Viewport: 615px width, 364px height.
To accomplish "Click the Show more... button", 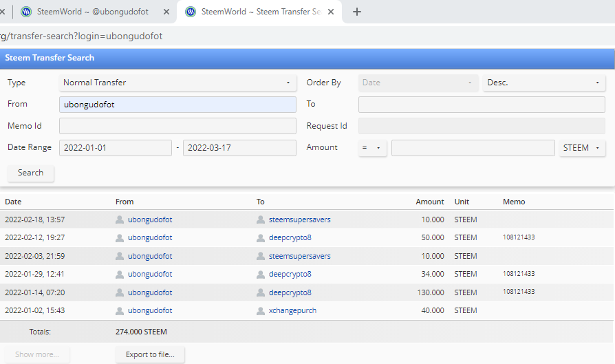I will tap(37, 354).
